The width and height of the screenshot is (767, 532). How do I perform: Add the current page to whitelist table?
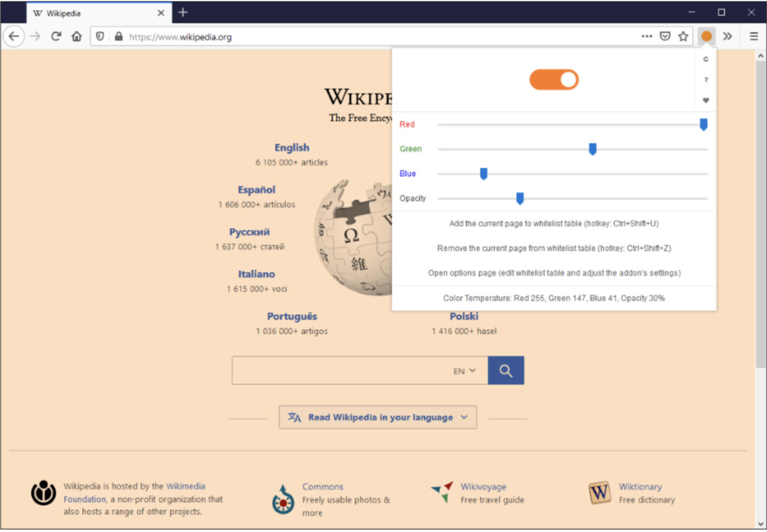tap(554, 223)
